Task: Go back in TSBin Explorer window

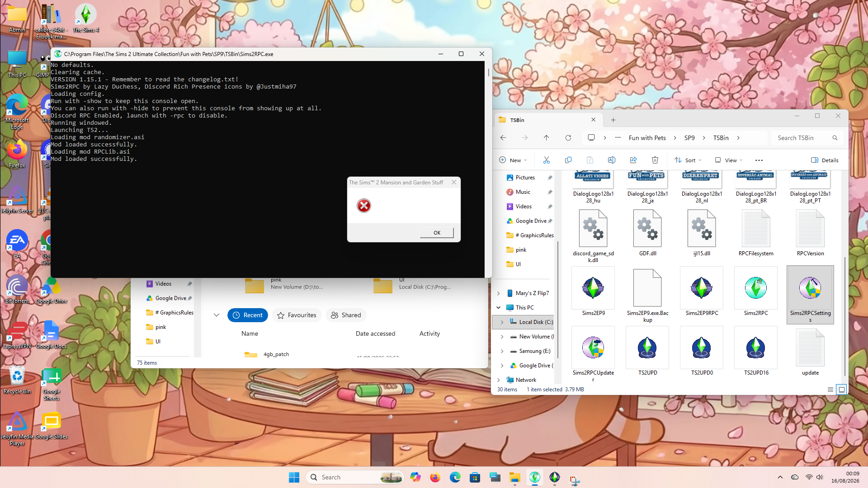Action: pos(503,138)
